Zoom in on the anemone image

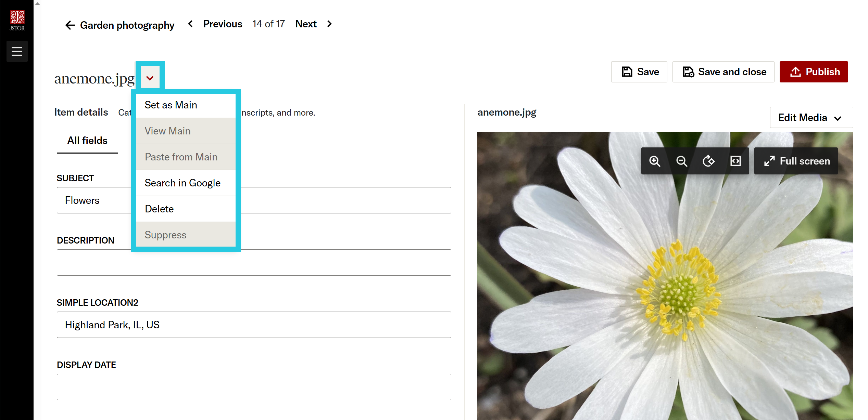[x=655, y=161]
